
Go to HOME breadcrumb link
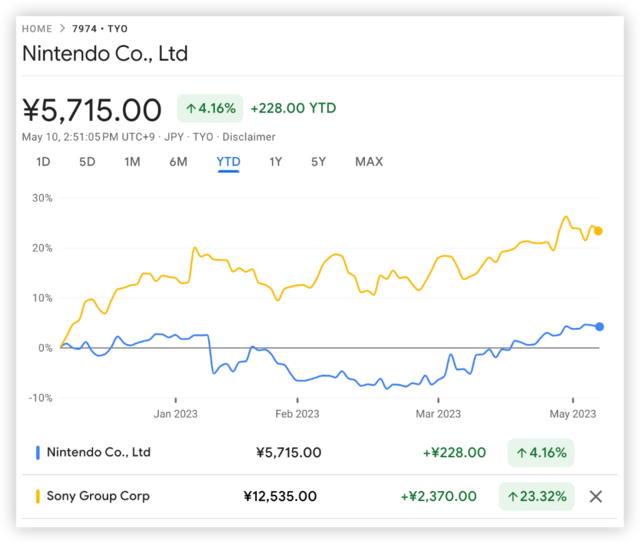(37, 29)
